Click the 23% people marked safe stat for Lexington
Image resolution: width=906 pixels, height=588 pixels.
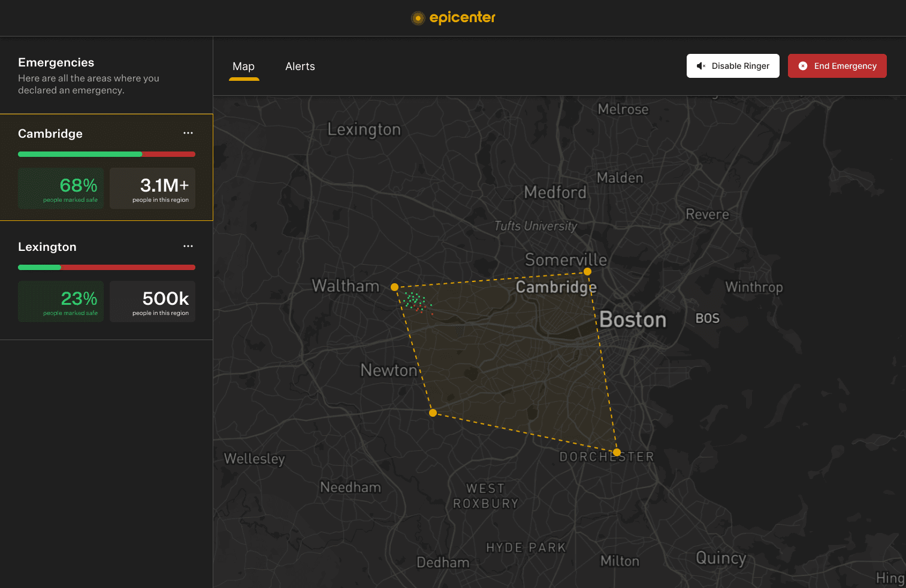(x=61, y=301)
